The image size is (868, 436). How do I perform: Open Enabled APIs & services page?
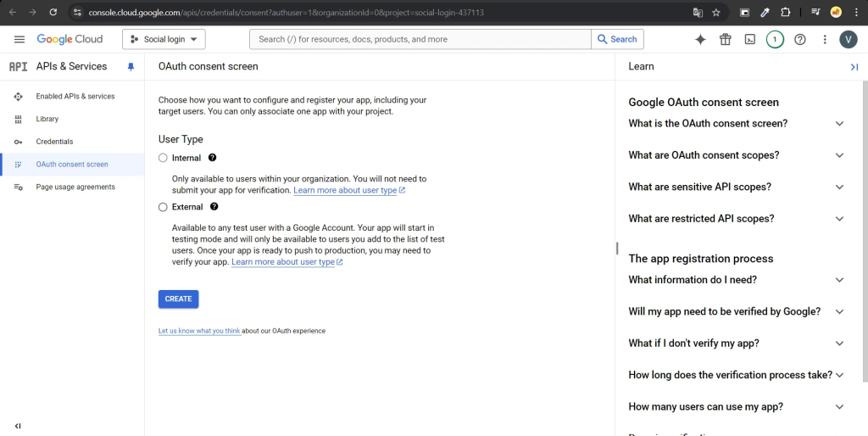pos(75,97)
